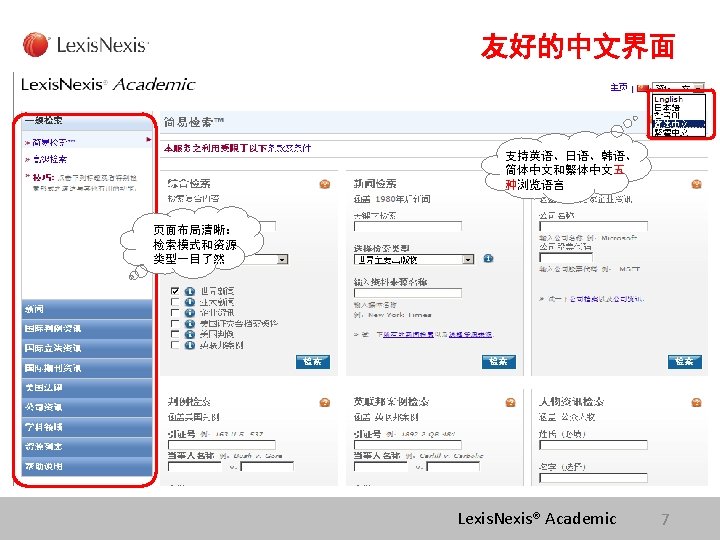Click source name field above New York Times example
The width and height of the screenshot is (720, 540).
pos(408,292)
